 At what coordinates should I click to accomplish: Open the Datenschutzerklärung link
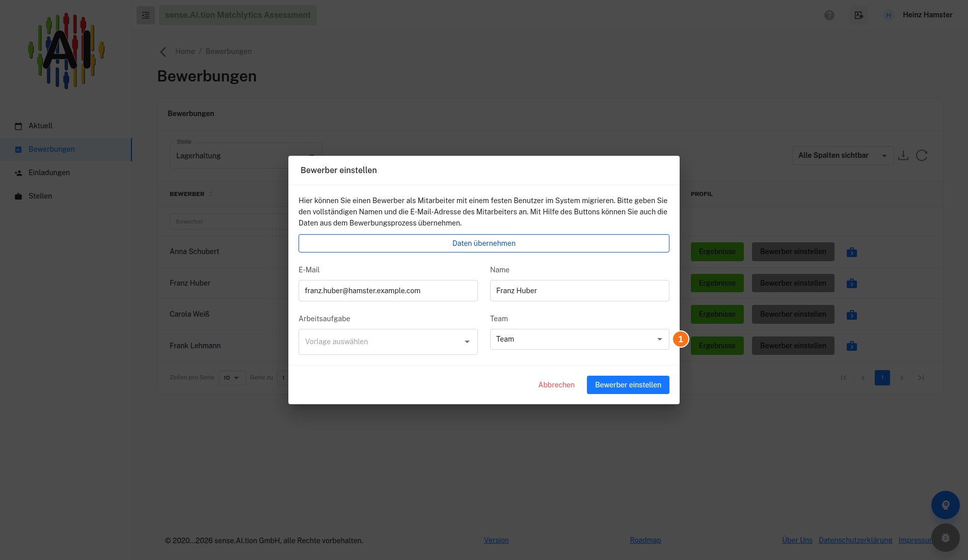point(855,540)
